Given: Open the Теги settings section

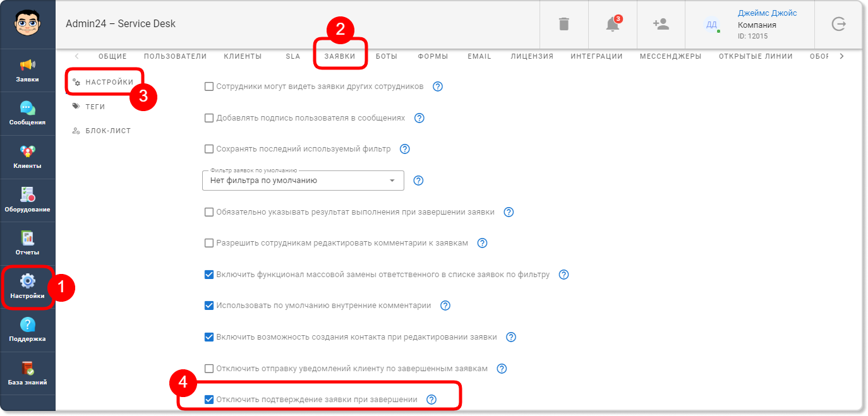Looking at the screenshot, I should click(x=95, y=107).
